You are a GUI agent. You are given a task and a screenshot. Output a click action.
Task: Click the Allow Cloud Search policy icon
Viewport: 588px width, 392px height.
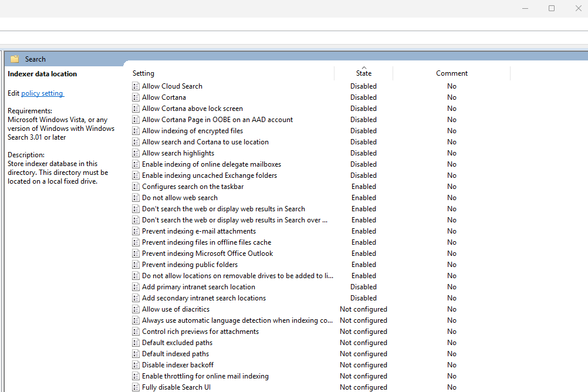click(x=136, y=86)
